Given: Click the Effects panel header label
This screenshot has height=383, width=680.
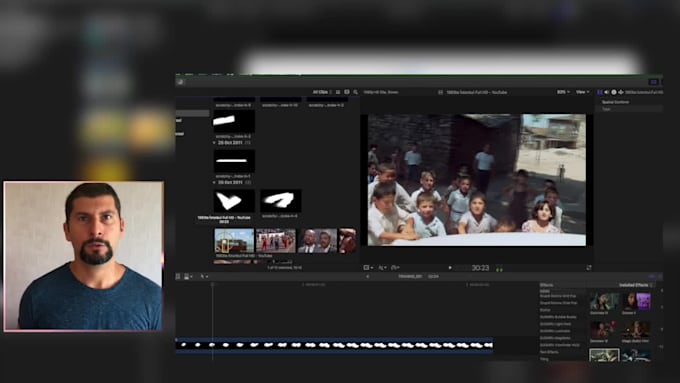Looking at the screenshot, I should pyautogui.click(x=546, y=285).
